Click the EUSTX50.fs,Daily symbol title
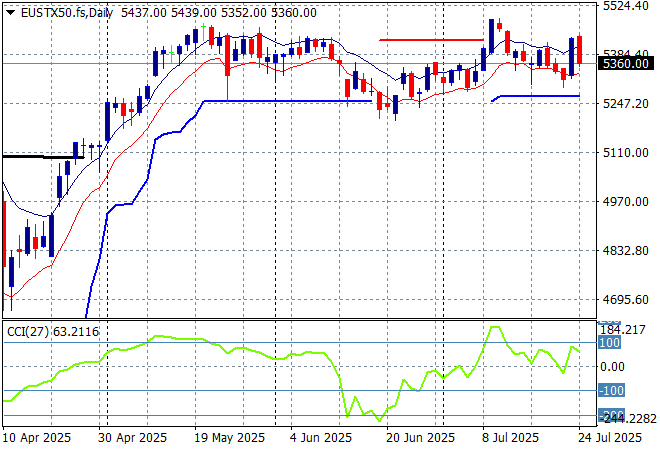The width and height of the screenshot is (660, 450). [67, 13]
